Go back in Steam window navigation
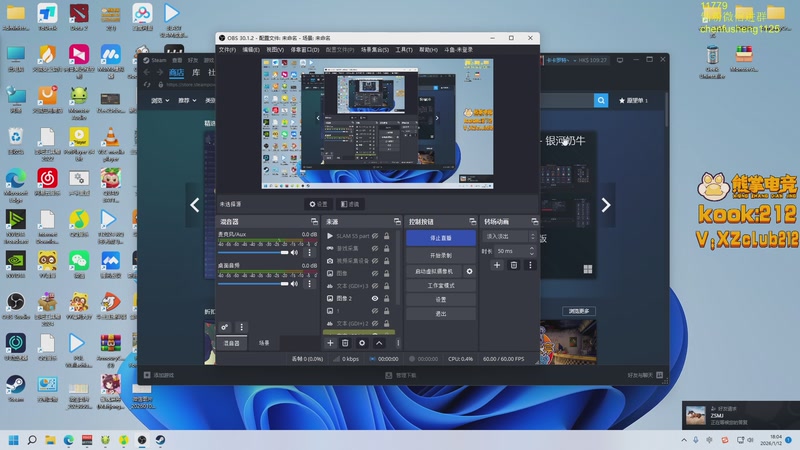Screen dimensions: 800x450 click(147, 72)
